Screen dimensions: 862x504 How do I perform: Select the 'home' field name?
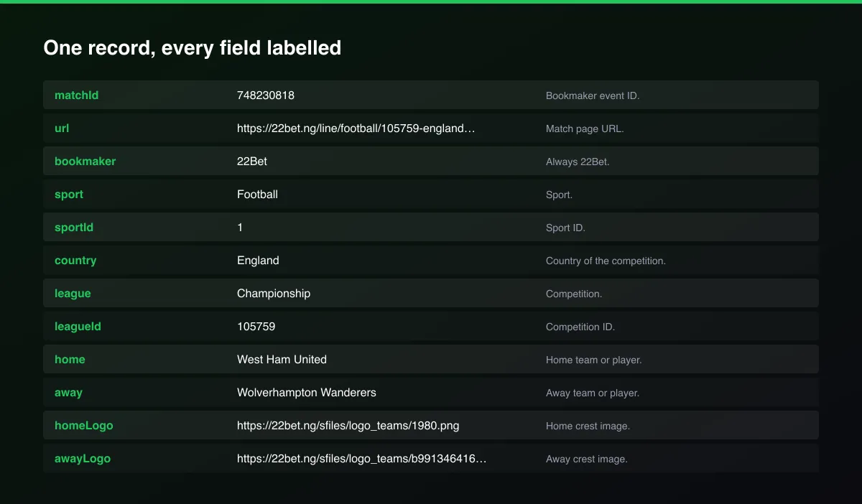pyautogui.click(x=70, y=359)
